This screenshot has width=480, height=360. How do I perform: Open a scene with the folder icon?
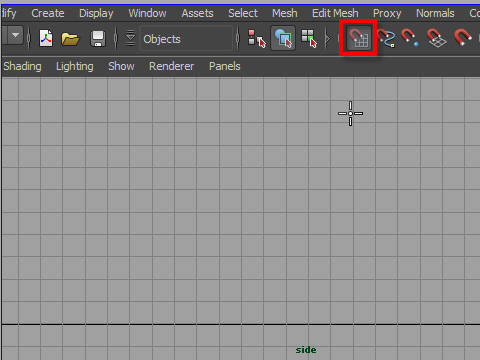71,39
